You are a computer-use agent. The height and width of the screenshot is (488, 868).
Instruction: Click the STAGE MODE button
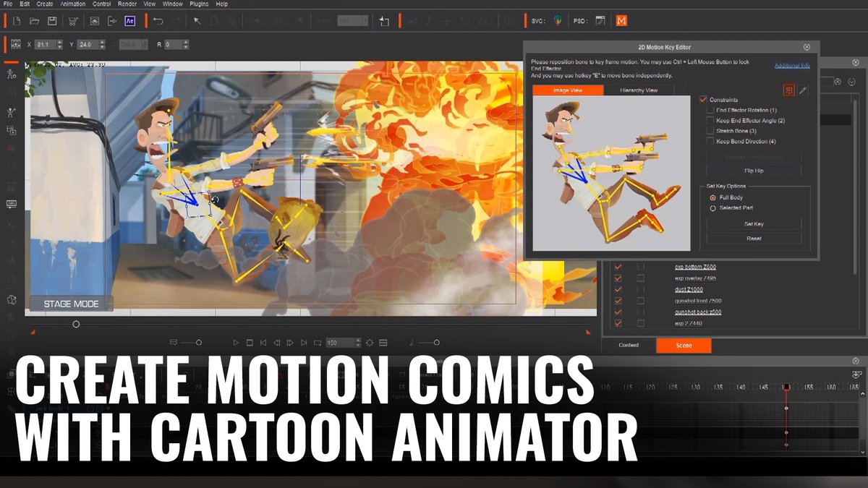(x=71, y=304)
